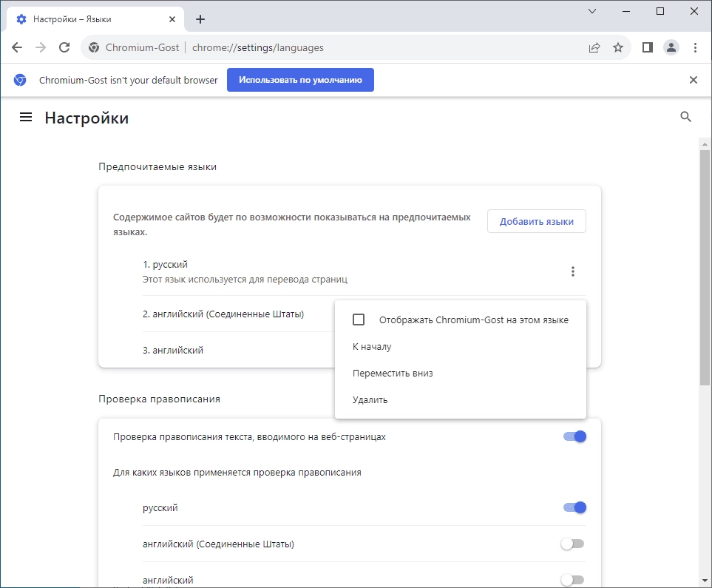Screen dimensions: 712x588
Task: Click Использовать по умолчанию button
Action: (300, 80)
